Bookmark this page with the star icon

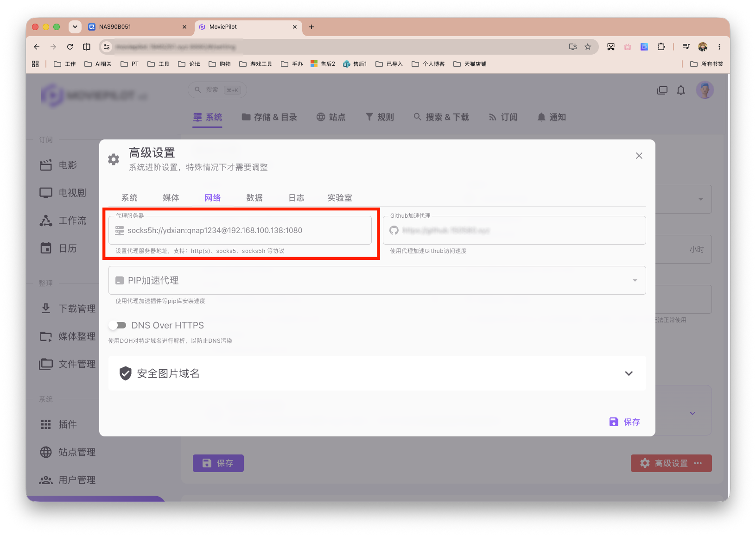[x=588, y=47]
